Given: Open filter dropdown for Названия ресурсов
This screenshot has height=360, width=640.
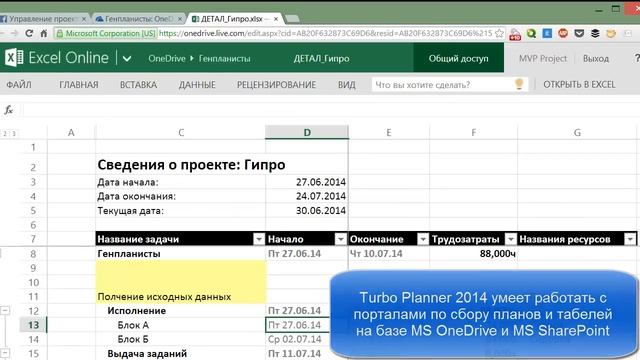Looking at the screenshot, I should (x=630, y=239).
